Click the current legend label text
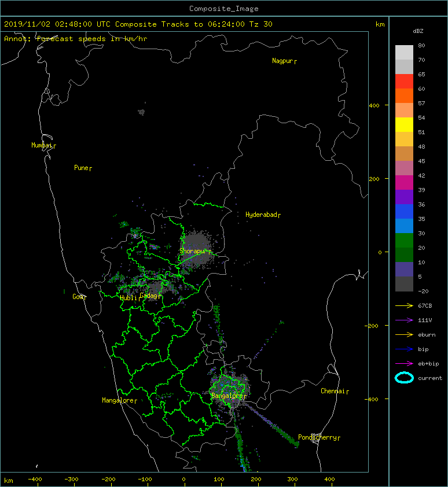Image resolution: width=448 pixels, height=487 pixels. click(430, 378)
